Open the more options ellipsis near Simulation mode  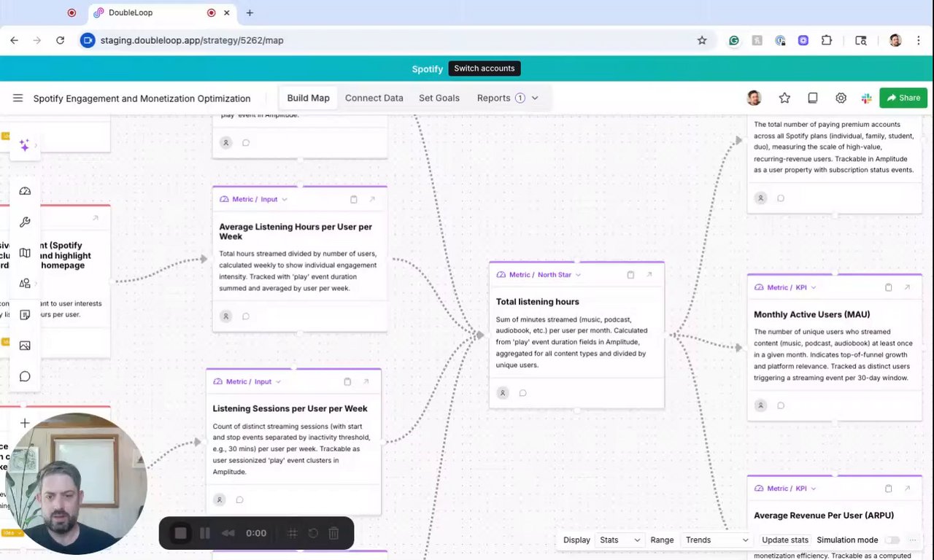913,540
